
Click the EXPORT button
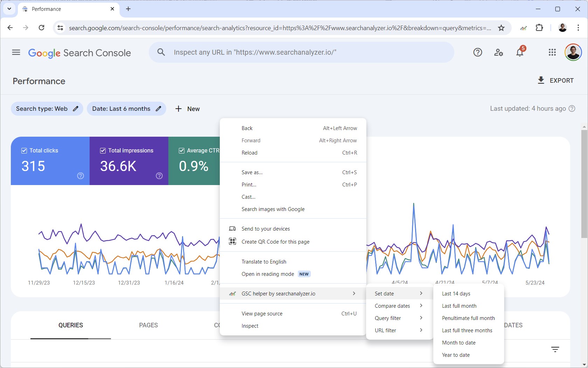click(x=556, y=80)
